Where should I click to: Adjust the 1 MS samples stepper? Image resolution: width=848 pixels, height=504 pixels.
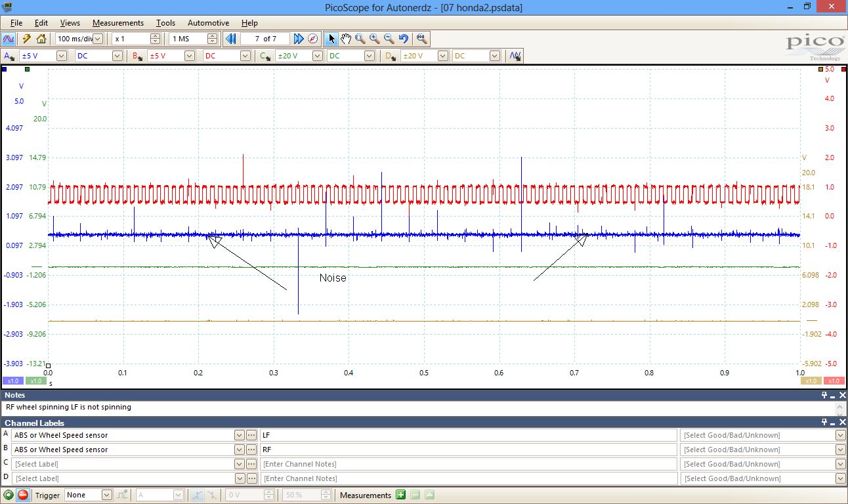[x=212, y=39]
